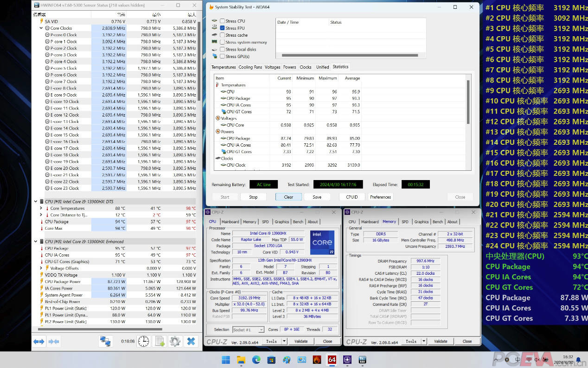Screen dimensions: 588x368
Task: Open HWiNFO network remote-sensor icon
Action: click(105, 342)
